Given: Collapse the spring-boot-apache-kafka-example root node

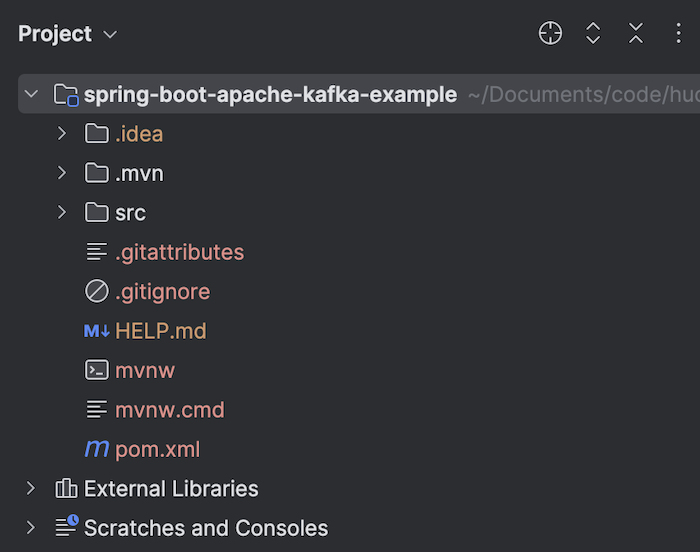Looking at the screenshot, I should pos(31,94).
